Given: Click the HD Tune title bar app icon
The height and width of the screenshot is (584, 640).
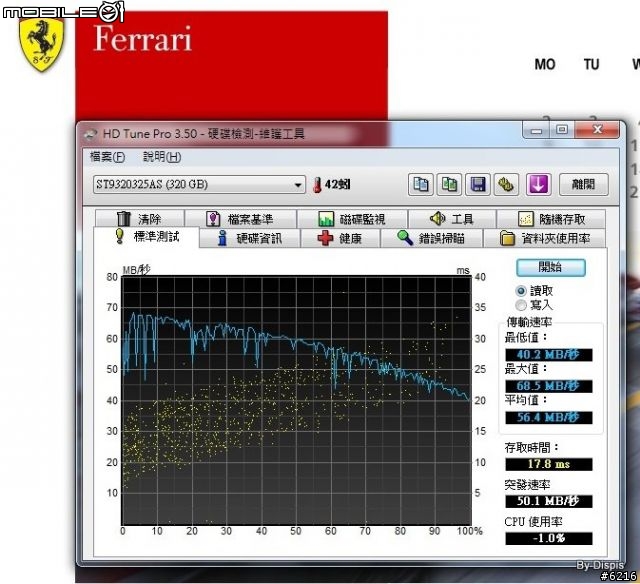Looking at the screenshot, I should [90, 134].
